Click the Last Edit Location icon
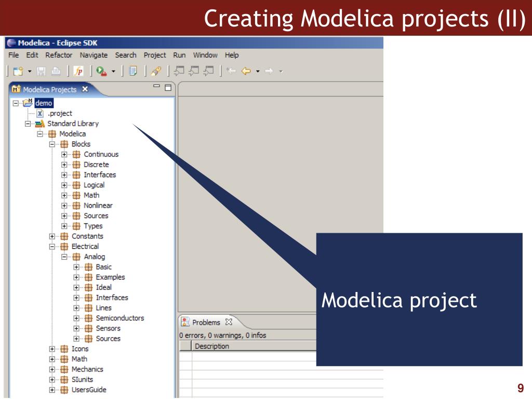The height and width of the screenshot is (399, 532). coord(231,71)
